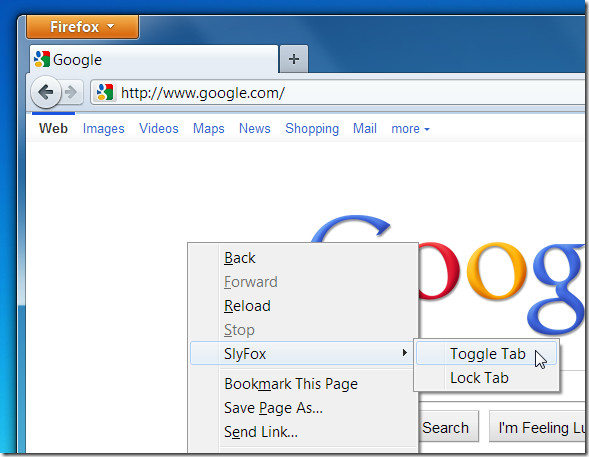
Task: Choose Reload in context menu
Action: 303,306
